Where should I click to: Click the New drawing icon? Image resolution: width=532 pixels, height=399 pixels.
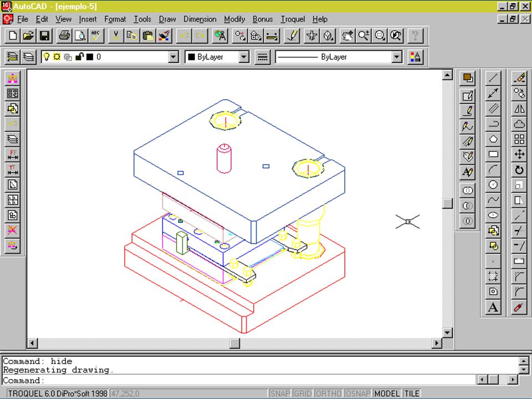[13, 35]
